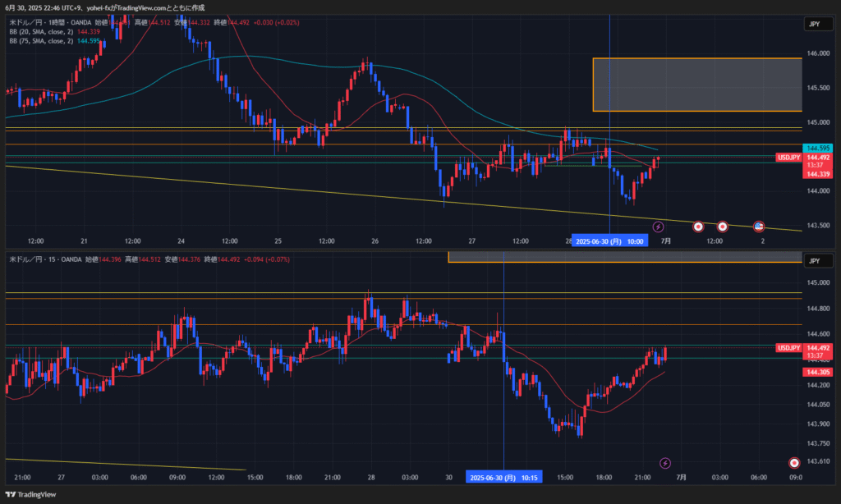Screen dimensions: 841x504
Task: Click the 144.050 price axis label
Action: coord(818,405)
